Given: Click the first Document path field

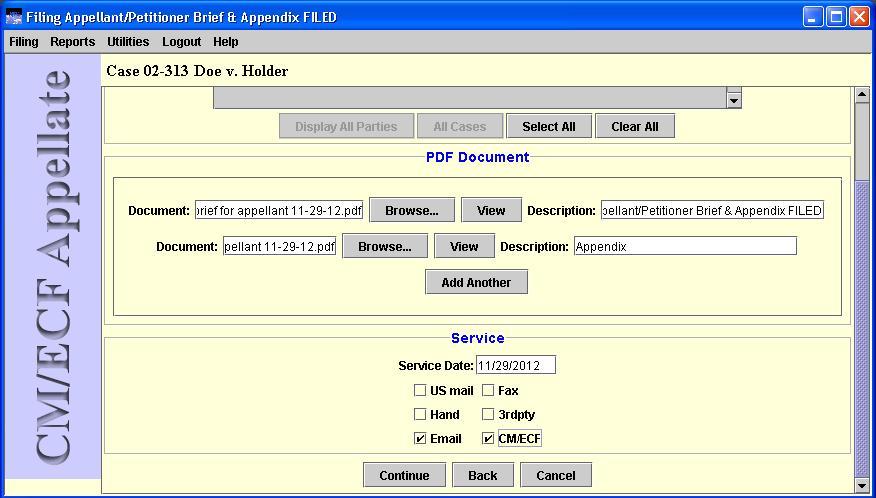Looking at the screenshot, I should (279, 211).
